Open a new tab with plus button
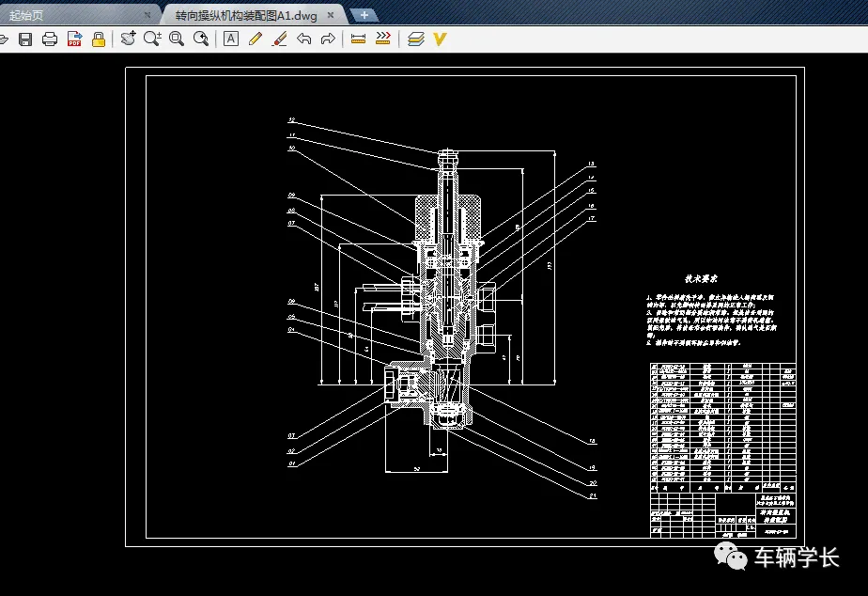Image resolution: width=868 pixels, height=596 pixels. pyautogui.click(x=364, y=15)
